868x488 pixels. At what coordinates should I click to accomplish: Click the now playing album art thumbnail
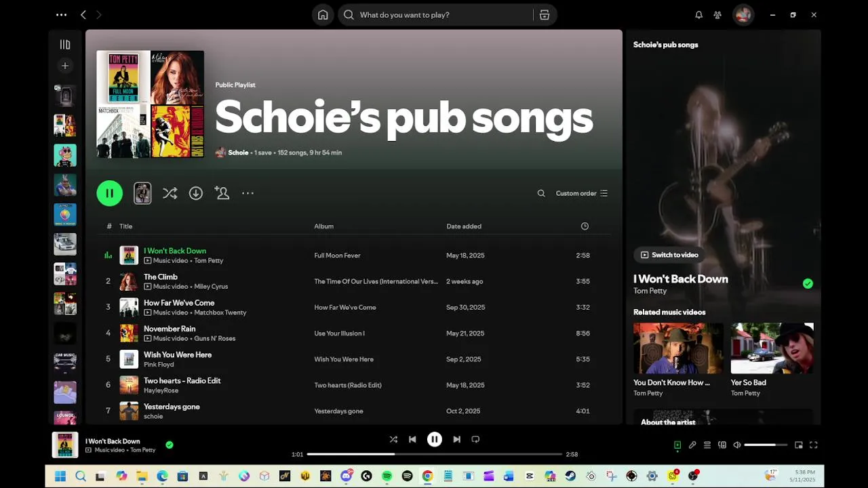pos(65,445)
